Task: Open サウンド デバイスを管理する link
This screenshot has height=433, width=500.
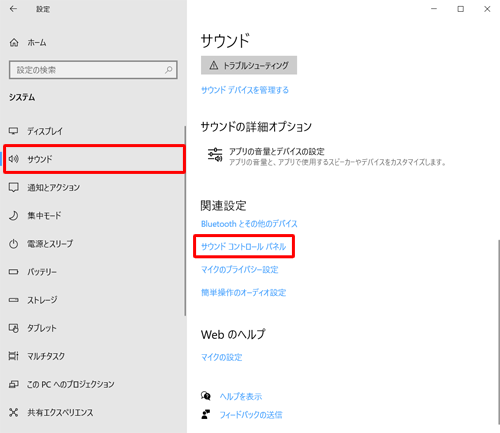Action: click(245, 90)
